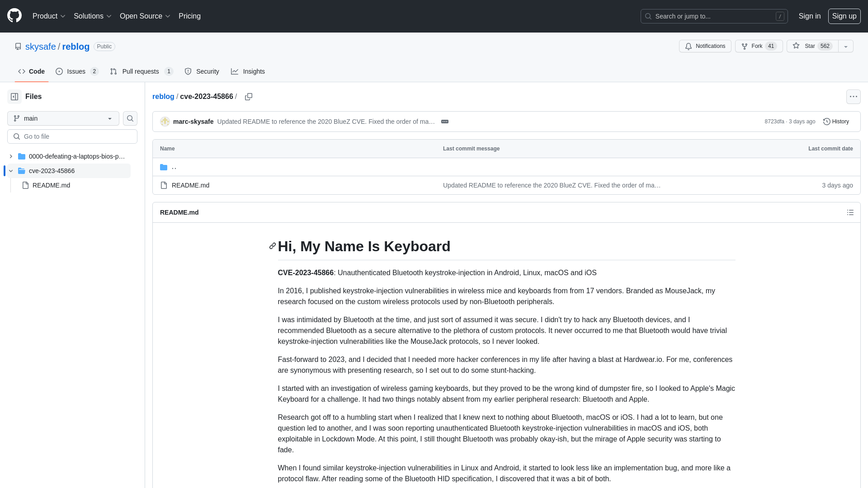Click the repository owner skysafe link
Viewport: 868px width, 488px height.
(40, 47)
